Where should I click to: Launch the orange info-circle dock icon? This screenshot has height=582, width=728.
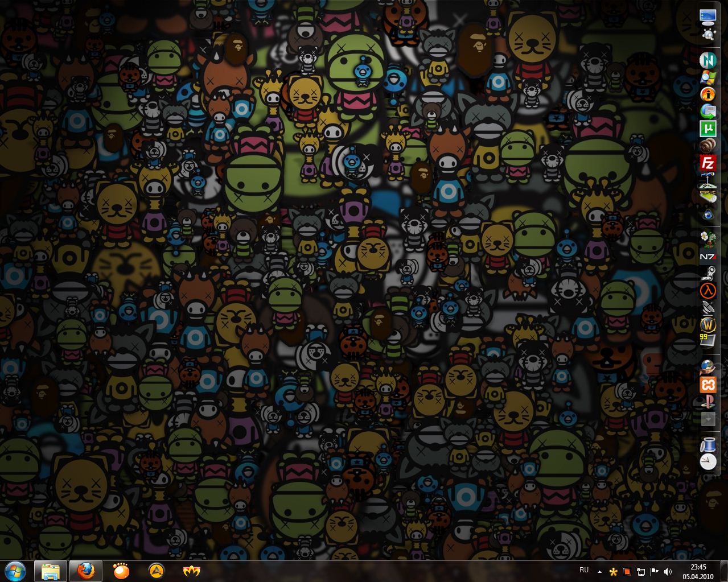click(x=708, y=94)
